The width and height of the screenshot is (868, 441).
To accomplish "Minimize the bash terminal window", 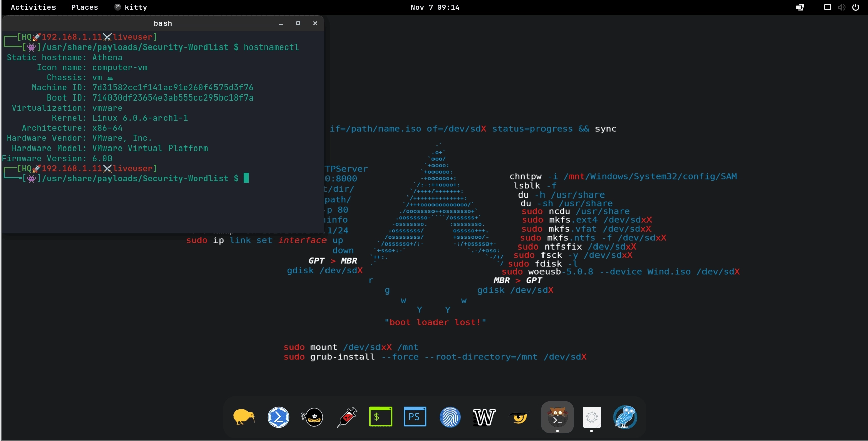I will pos(281,23).
